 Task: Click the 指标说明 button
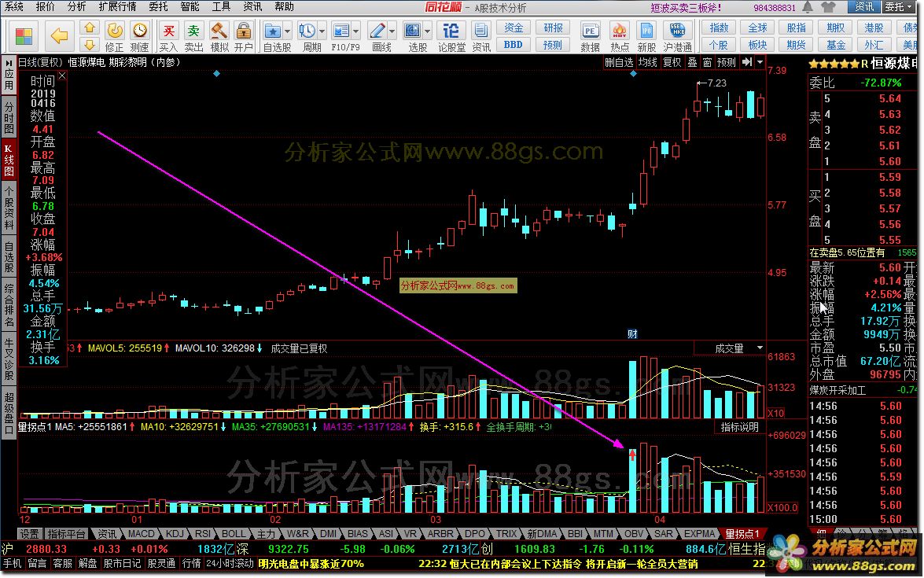(740, 427)
